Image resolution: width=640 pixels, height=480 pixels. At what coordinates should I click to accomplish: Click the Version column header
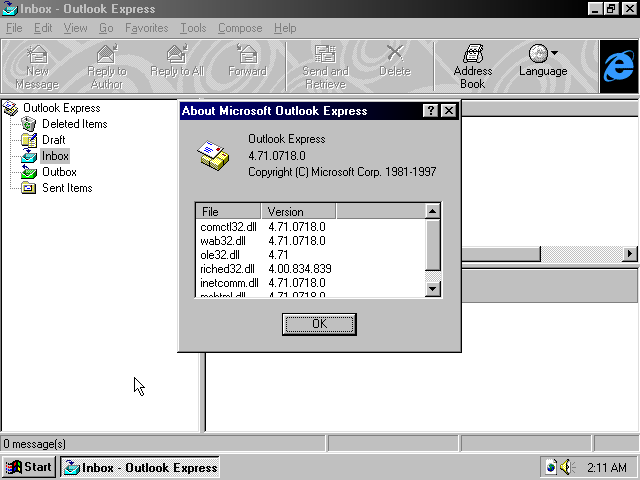tap(298, 211)
